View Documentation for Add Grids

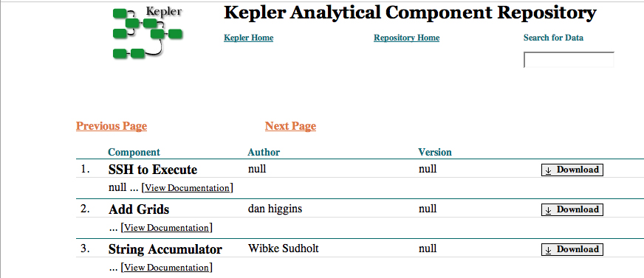click(166, 228)
